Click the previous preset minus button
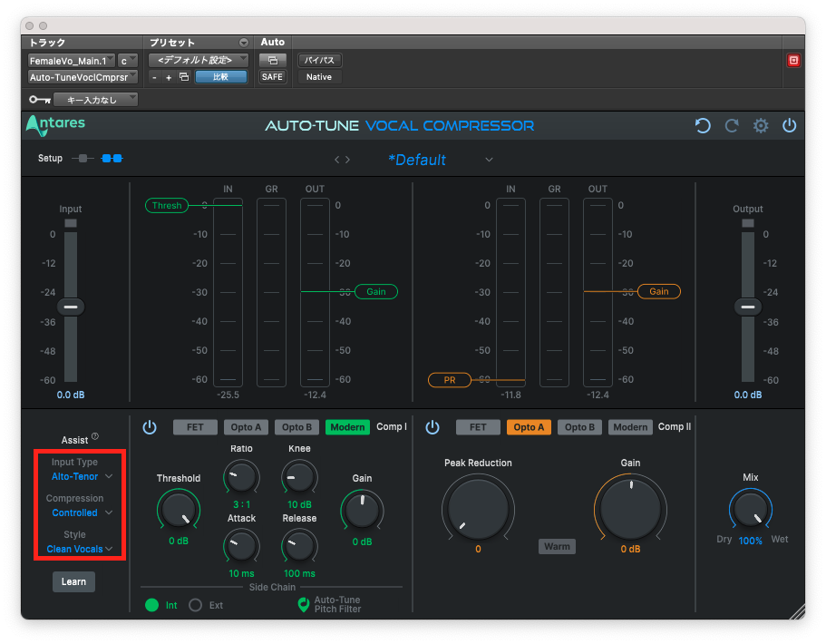This screenshot has width=826, height=644. pyautogui.click(x=154, y=77)
